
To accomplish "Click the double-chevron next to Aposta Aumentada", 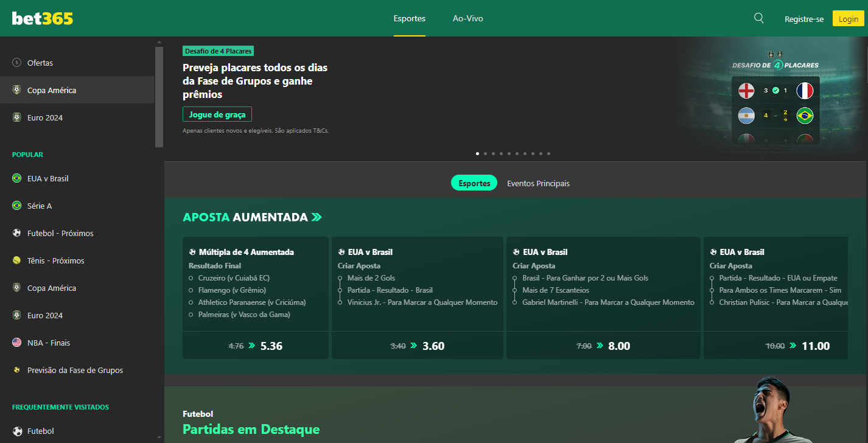I will coord(317,217).
